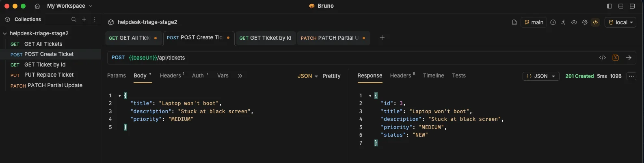
Task: Open the My Workspace dropdown
Action: 69,6
